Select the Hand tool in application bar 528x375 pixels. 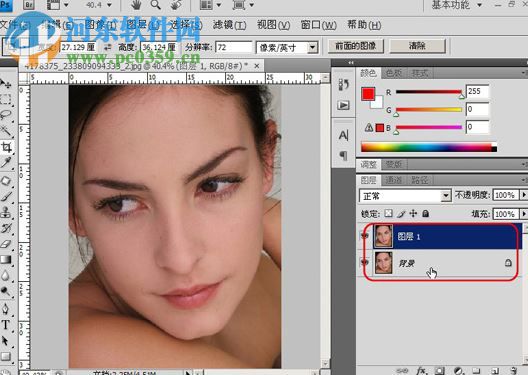click(136, 5)
